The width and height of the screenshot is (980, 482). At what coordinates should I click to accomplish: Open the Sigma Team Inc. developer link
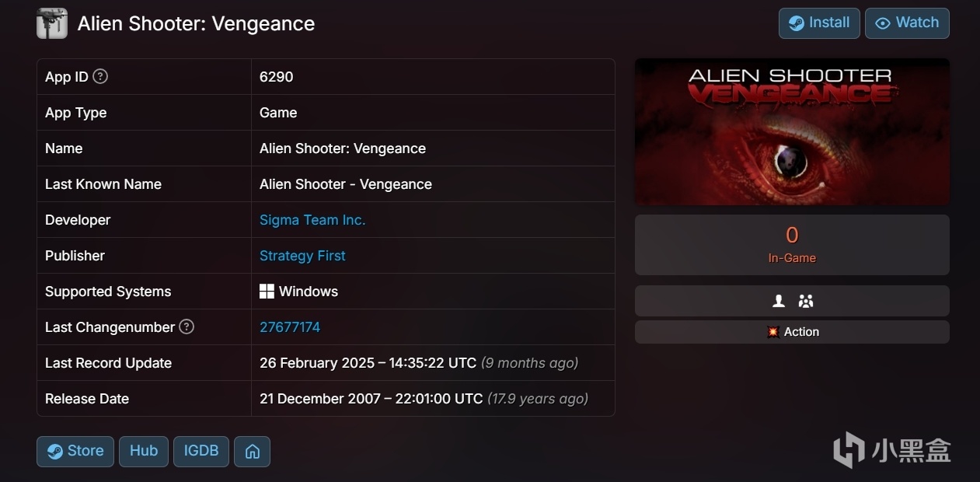tap(312, 220)
